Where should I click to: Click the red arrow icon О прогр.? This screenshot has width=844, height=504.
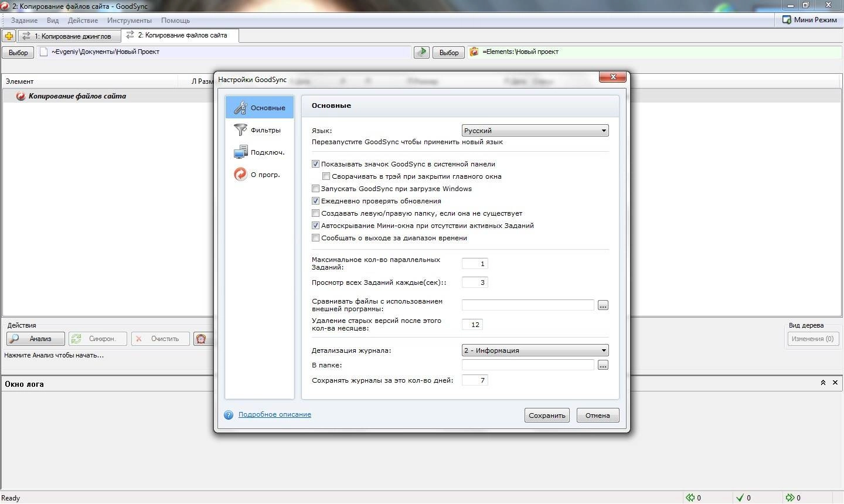coord(240,174)
